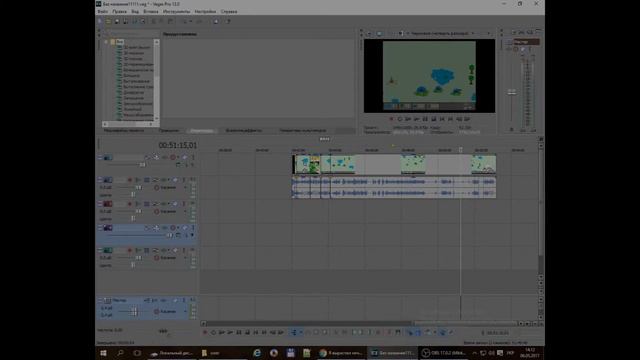Open project properties from the toolbar

point(143,21)
